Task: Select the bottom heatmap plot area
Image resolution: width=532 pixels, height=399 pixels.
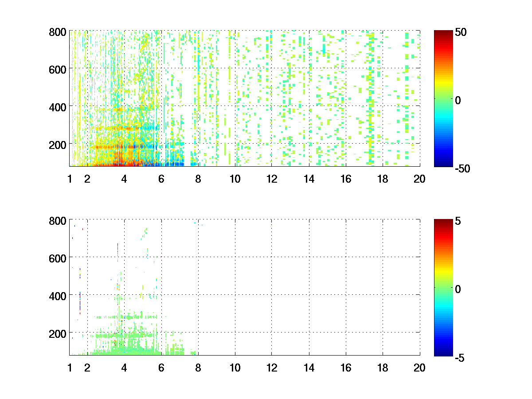Action: [245, 287]
